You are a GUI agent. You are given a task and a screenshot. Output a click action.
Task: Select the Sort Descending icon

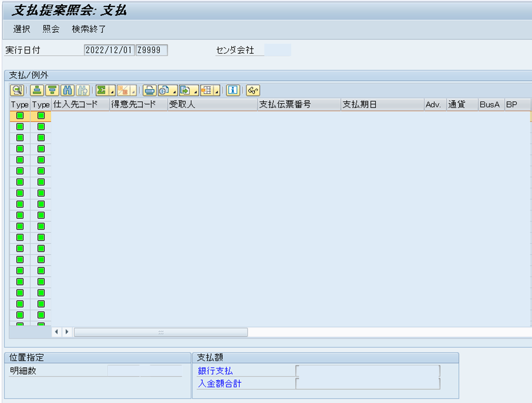[52, 90]
